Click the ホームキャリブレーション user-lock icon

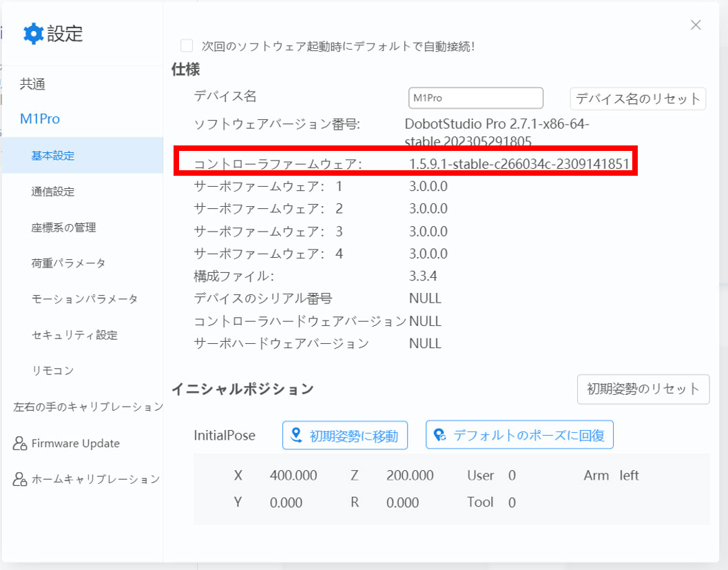pyautogui.click(x=20, y=480)
